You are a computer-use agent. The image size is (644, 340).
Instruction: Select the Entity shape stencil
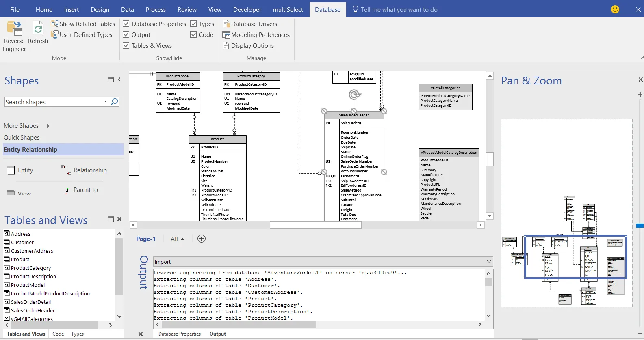[20, 170]
